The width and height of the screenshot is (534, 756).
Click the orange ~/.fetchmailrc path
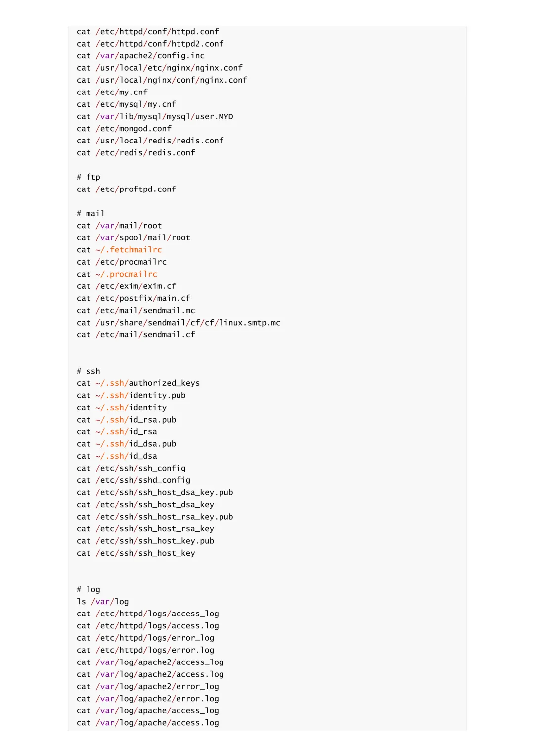click(129, 250)
